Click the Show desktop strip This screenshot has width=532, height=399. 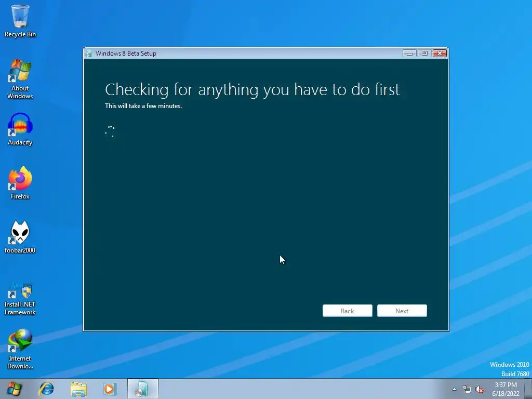point(528,389)
